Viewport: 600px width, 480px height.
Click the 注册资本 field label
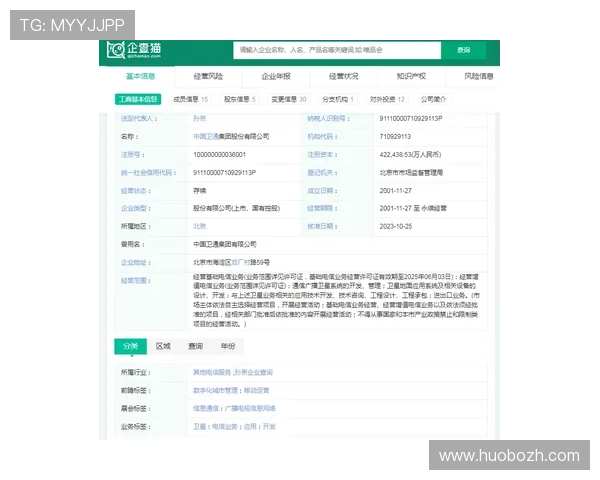coord(322,155)
